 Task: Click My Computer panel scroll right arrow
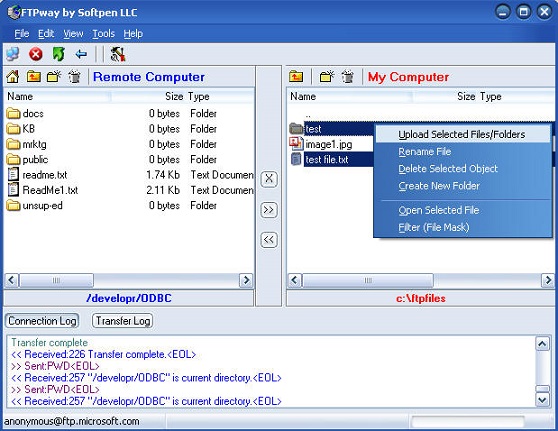point(548,280)
